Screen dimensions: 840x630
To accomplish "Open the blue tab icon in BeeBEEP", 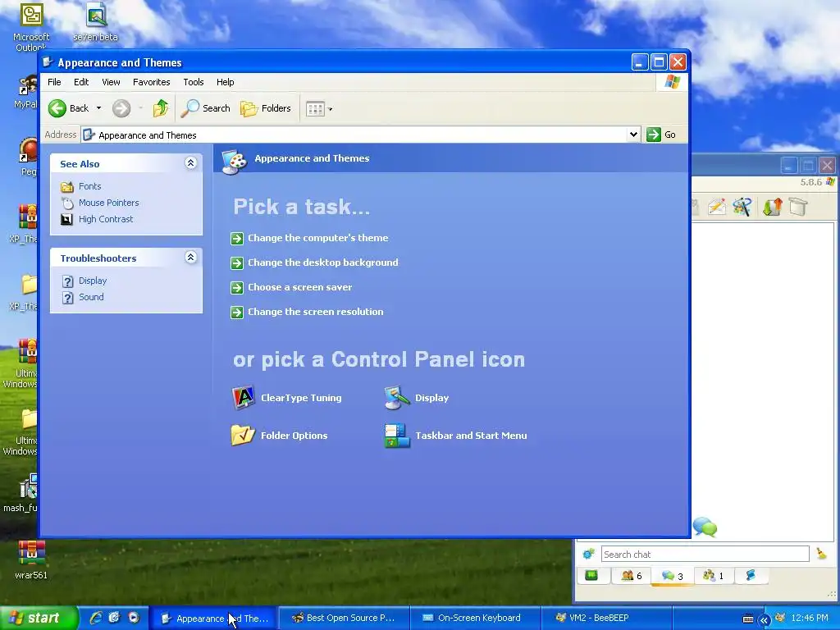I will pos(751,575).
